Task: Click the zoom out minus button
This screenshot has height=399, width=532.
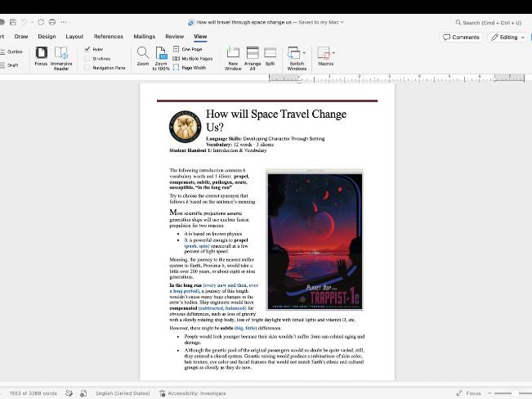Action: click(x=490, y=393)
